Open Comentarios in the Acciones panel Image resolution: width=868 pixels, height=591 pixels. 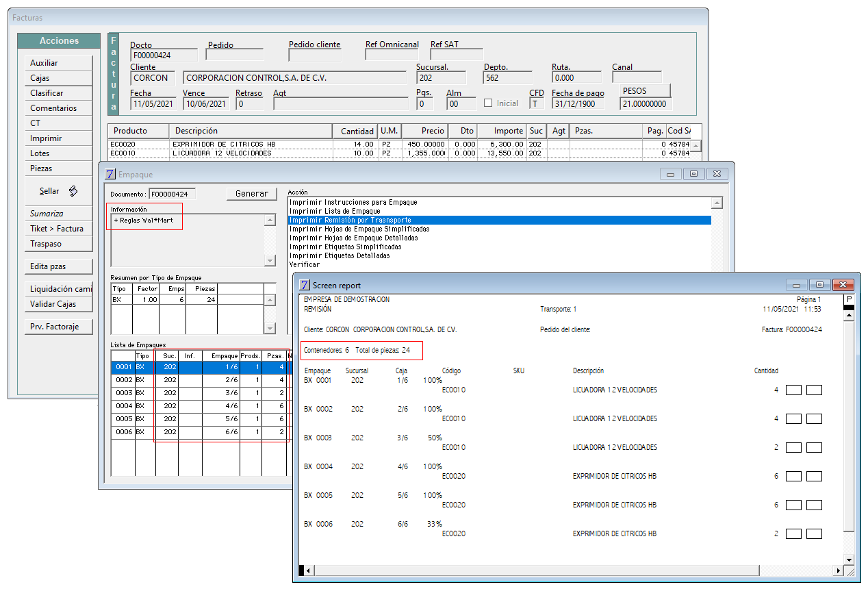click(58, 108)
